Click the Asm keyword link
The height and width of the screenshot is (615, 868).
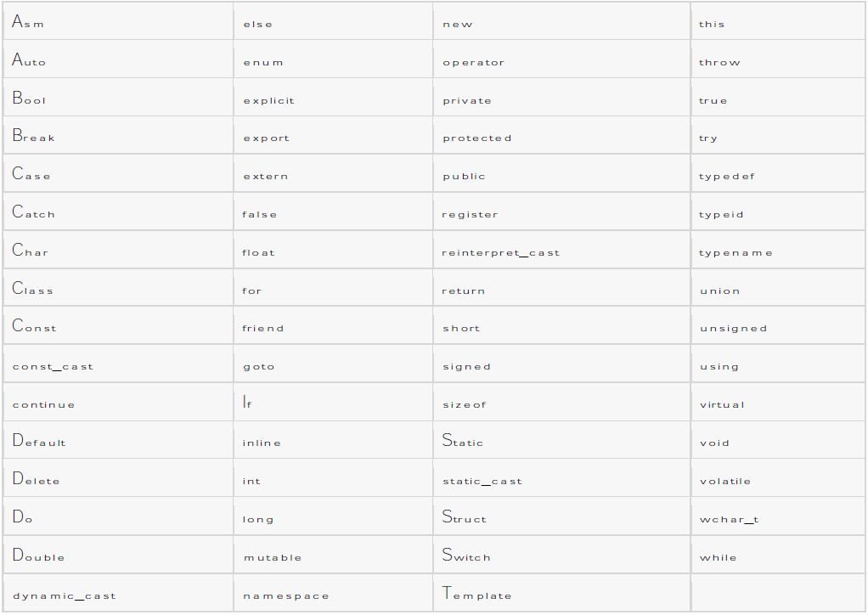pos(28,23)
